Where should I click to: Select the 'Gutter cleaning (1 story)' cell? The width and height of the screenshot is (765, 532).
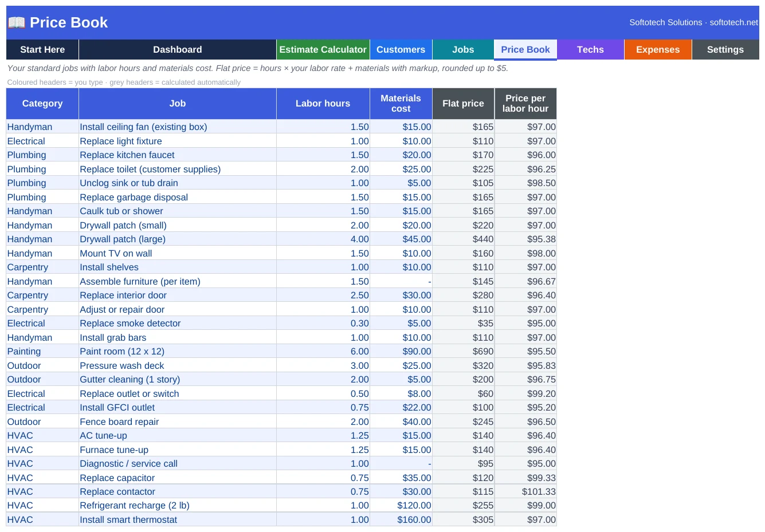point(178,380)
